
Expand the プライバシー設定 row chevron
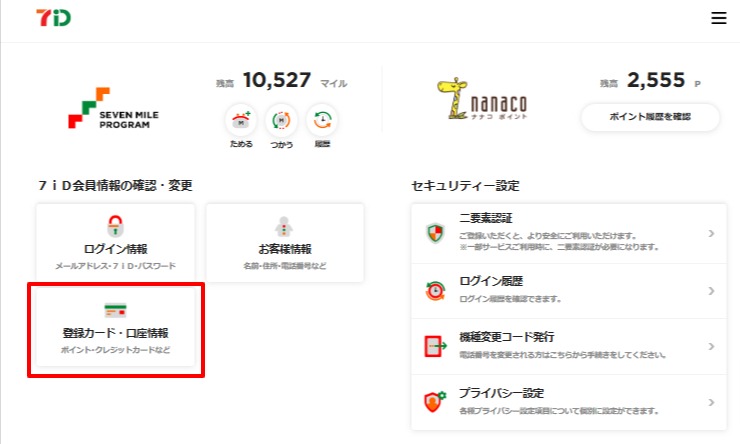[711, 402]
